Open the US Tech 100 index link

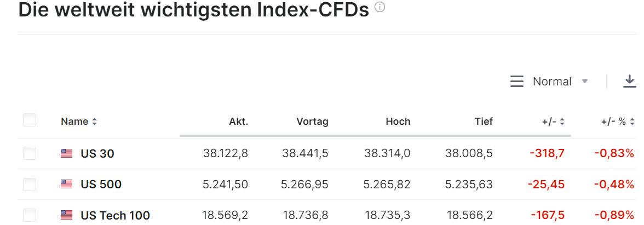(x=115, y=215)
